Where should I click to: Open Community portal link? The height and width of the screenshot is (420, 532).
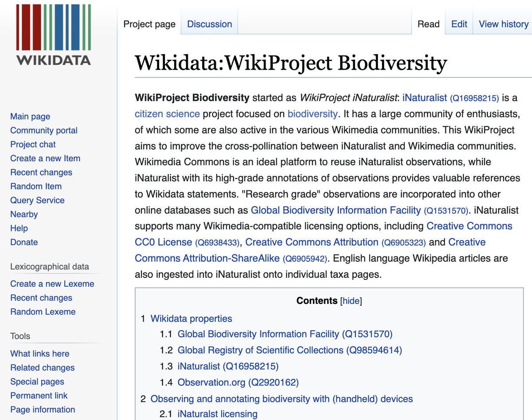coord(44,130)
